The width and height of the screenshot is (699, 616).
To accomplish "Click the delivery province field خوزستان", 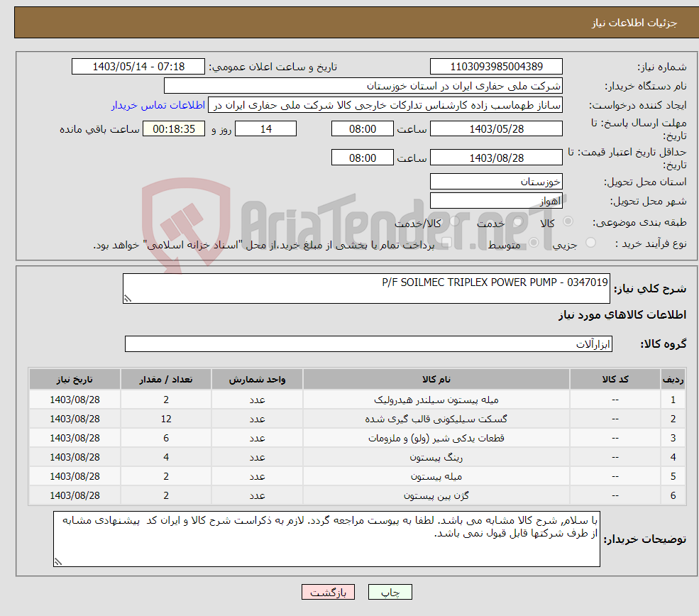I will tap(496, 182).
